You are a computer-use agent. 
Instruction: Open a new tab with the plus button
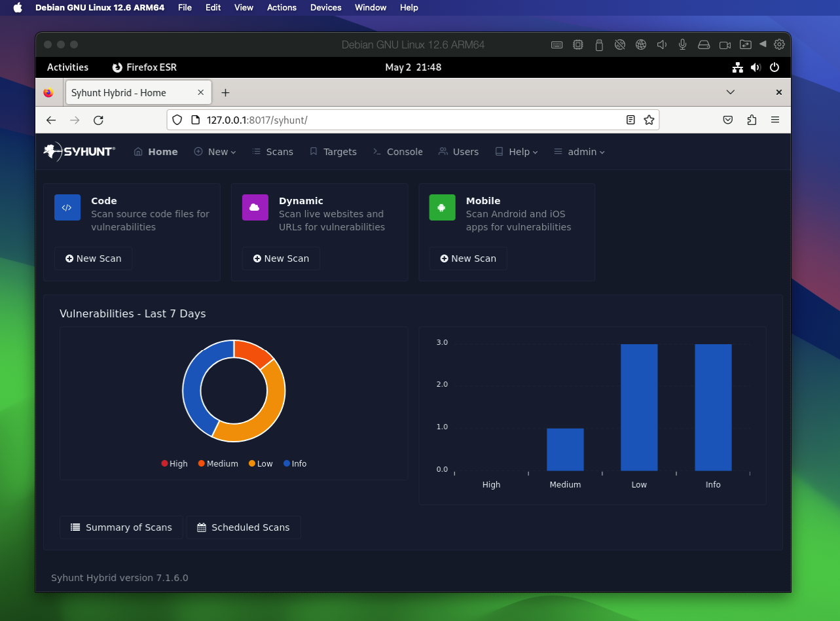pos(225,93)
